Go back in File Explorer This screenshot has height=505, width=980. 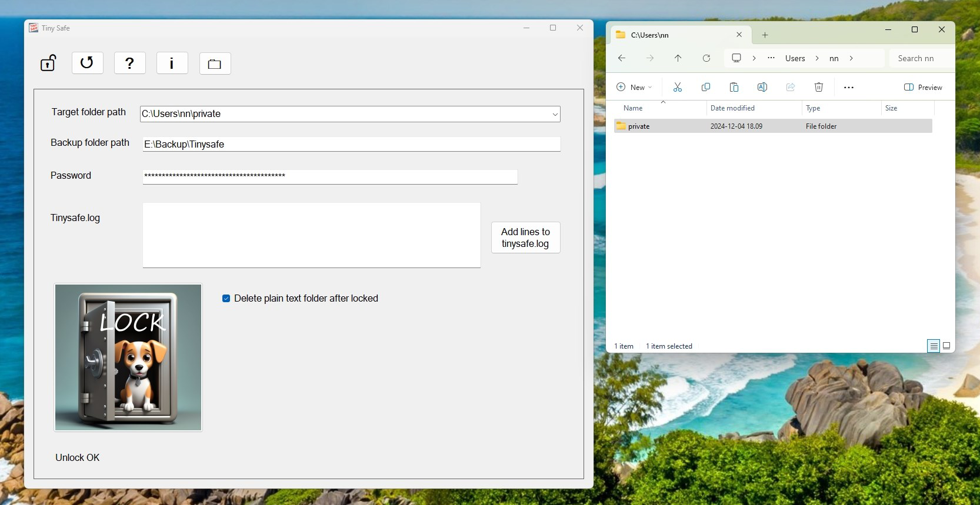coord(622,58)
